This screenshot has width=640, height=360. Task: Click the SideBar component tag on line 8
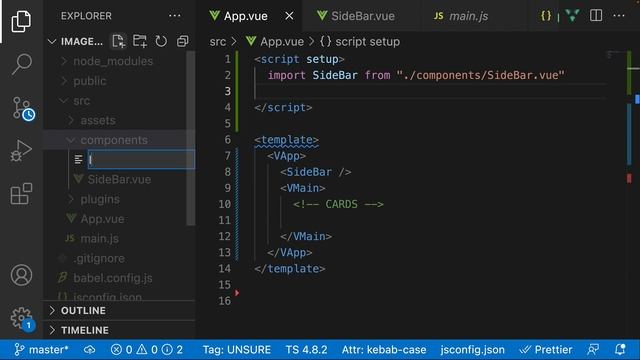[316, 172]
